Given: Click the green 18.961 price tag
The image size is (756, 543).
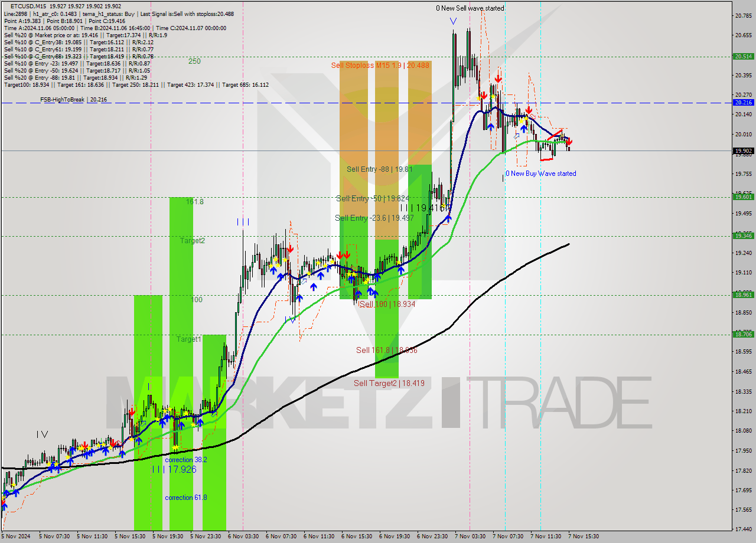Looking at the screenshot, I should [x=743, y=295].
